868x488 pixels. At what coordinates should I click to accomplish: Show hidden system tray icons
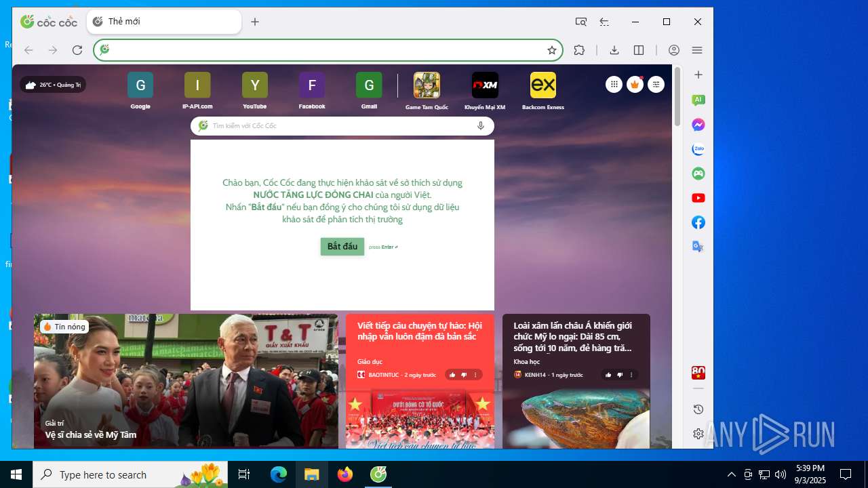click(x=731, y=474)
